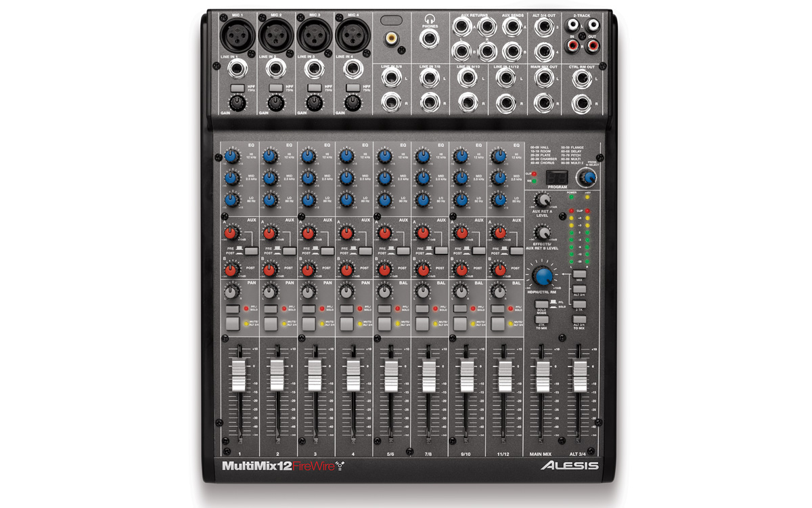812x508 pixels.
Task: Click the HDPH/CTRL RM level knob
Action: point(542,276)
